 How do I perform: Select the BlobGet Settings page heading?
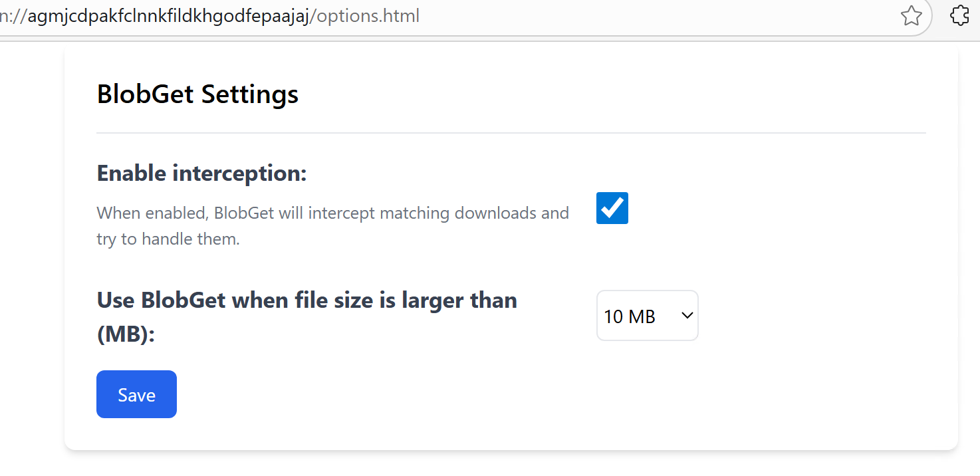pyautogui.click(x=197, y=93)
